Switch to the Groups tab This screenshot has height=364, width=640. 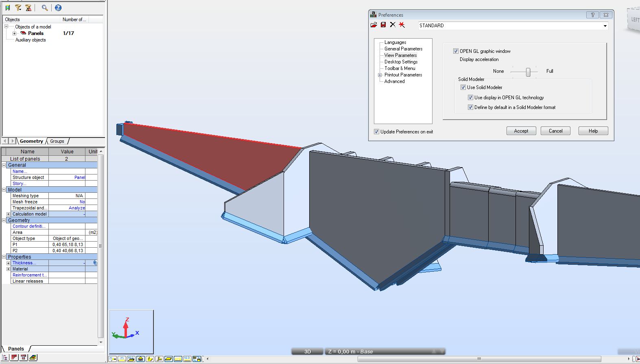click(x=57, y=142)
